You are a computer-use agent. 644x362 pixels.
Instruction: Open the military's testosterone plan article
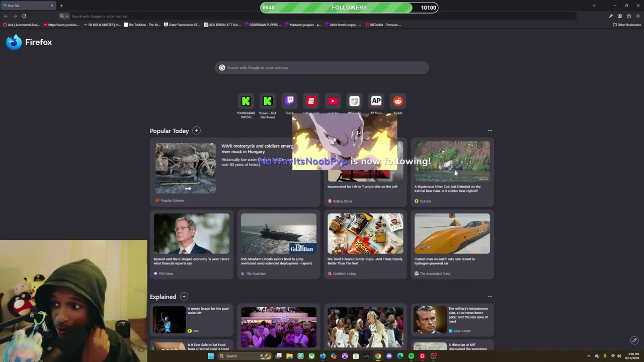(452, 320)
